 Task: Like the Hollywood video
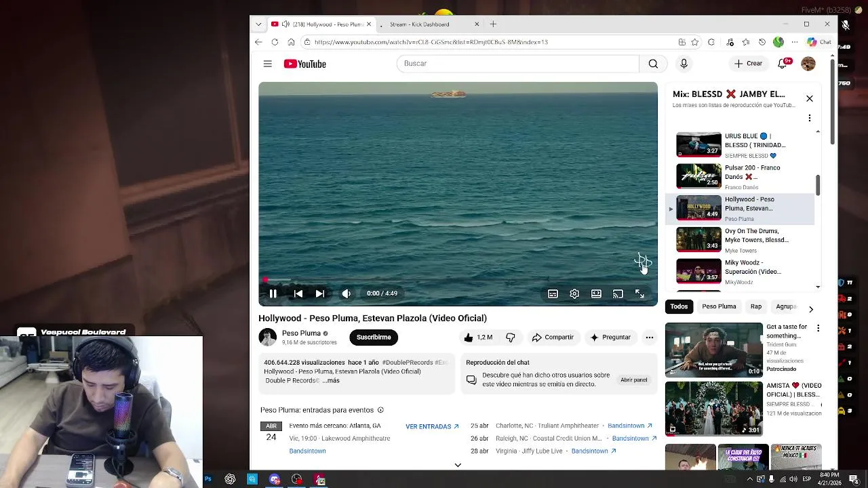pyautogui.click(x=478, y=338)
